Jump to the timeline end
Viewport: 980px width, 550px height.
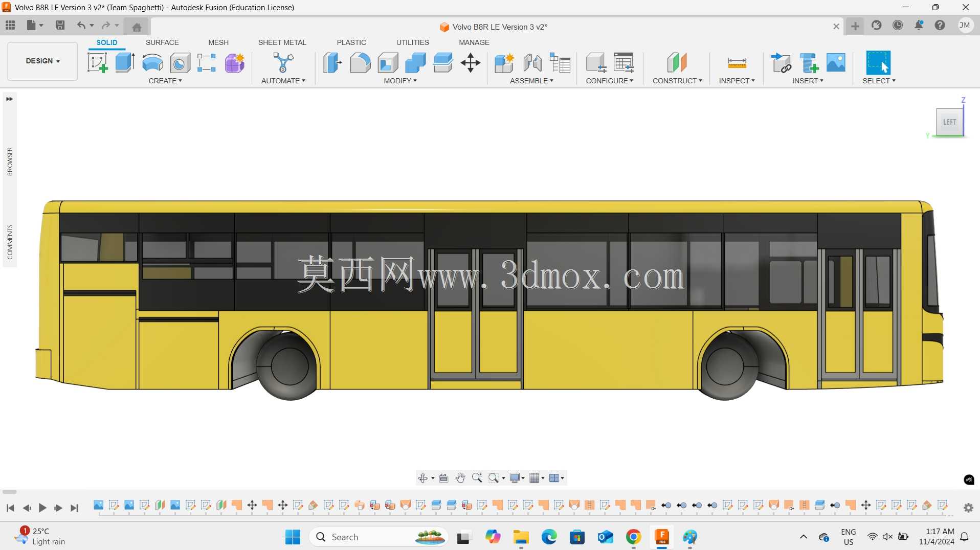(75, 508)
